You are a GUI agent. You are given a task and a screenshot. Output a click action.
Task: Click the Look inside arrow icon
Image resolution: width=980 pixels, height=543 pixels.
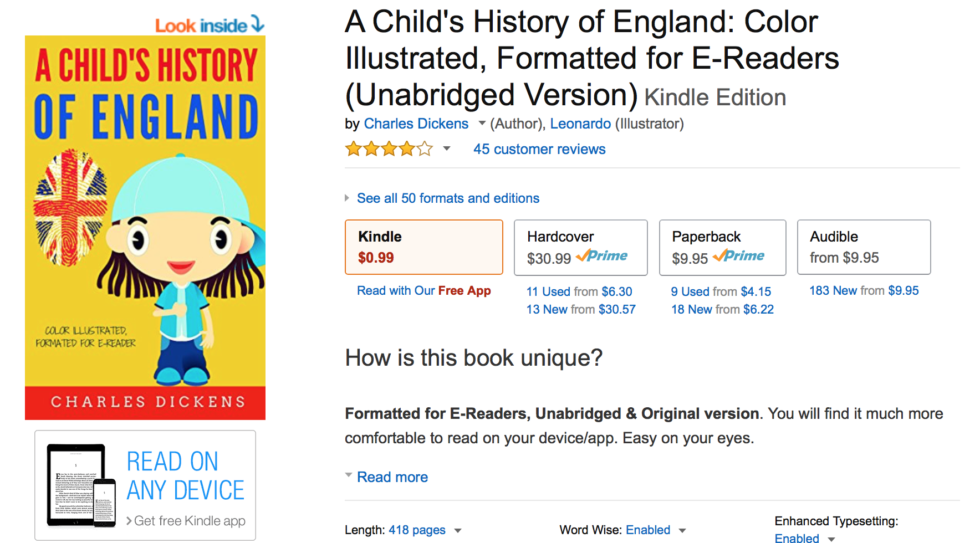pyautogui.click(x=258, y=23)
